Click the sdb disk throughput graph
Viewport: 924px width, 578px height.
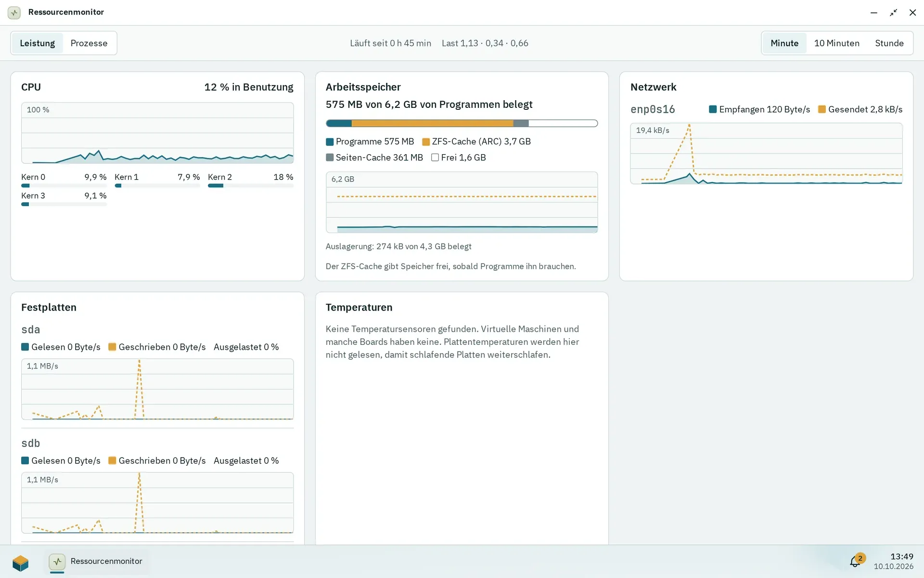(157, 503)
